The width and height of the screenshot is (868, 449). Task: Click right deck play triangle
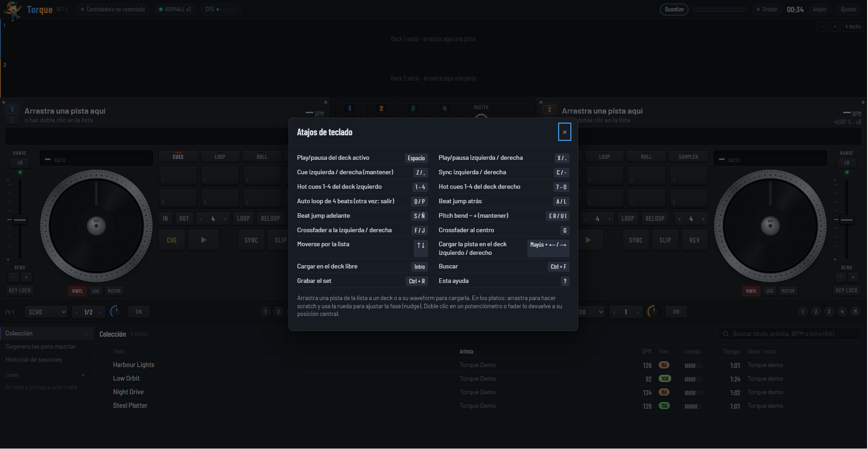click(588, 240)
